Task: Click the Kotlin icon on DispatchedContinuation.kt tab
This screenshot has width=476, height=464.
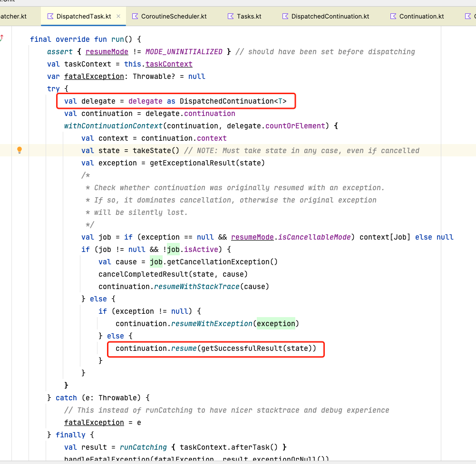Action: [285, 16]
